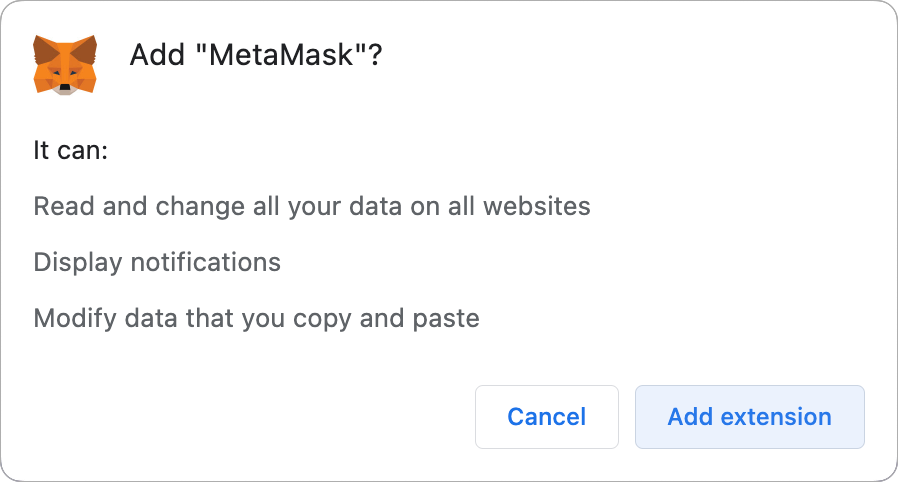898x482 pixels.
Task: Click the word "Read" in the first permission
Action: (x=61, y=207)
